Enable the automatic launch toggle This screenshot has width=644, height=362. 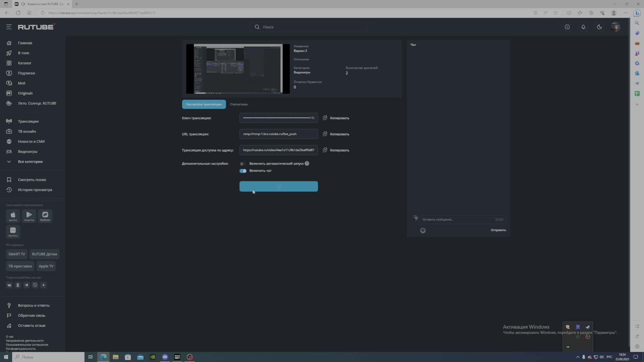[242, 164]
